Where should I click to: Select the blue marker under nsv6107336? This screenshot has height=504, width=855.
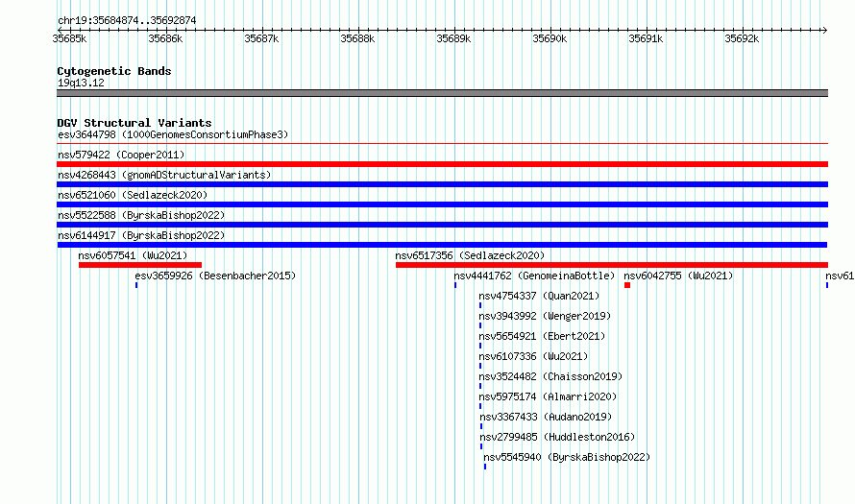point(480,366)
